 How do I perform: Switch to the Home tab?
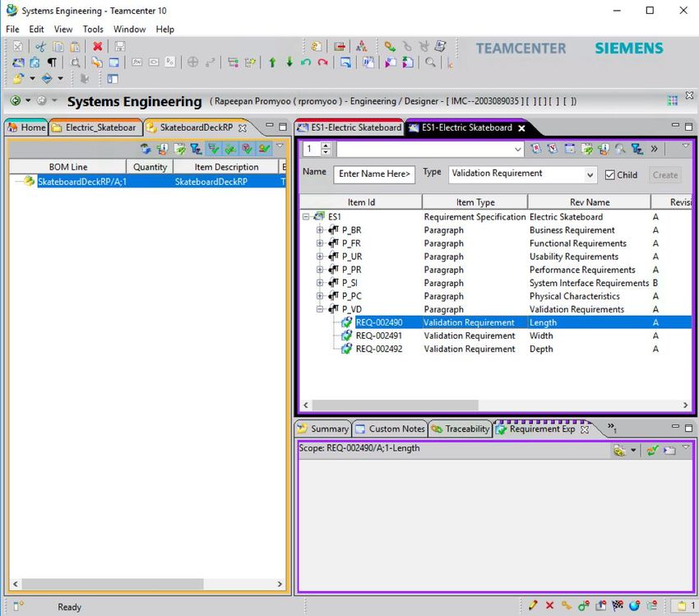(27, 127)
